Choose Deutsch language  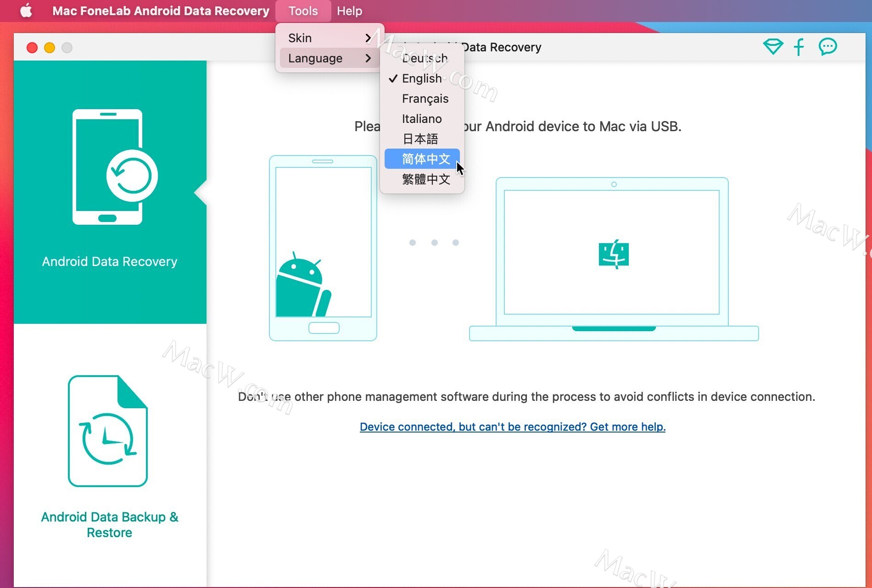coord(422,58)
